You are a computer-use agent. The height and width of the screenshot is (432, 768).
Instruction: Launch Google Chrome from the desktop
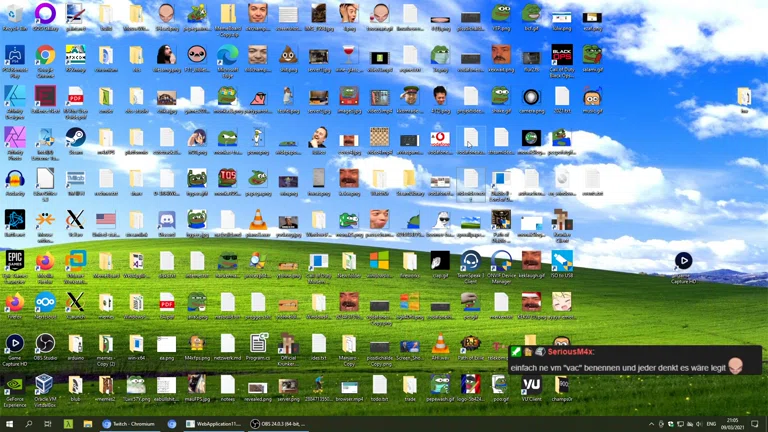[45, 56]
